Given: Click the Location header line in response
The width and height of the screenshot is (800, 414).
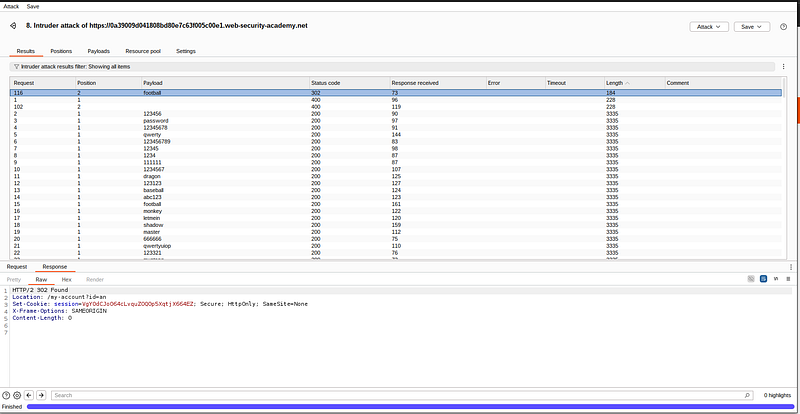Looking at the screenshot, I should pos(59,297).
